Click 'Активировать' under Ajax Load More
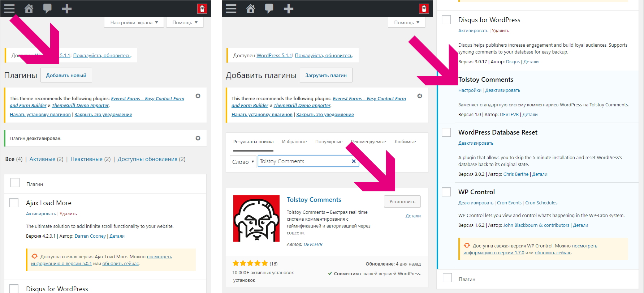This screenshot has width=644, height=293. (x=41, y=214)
